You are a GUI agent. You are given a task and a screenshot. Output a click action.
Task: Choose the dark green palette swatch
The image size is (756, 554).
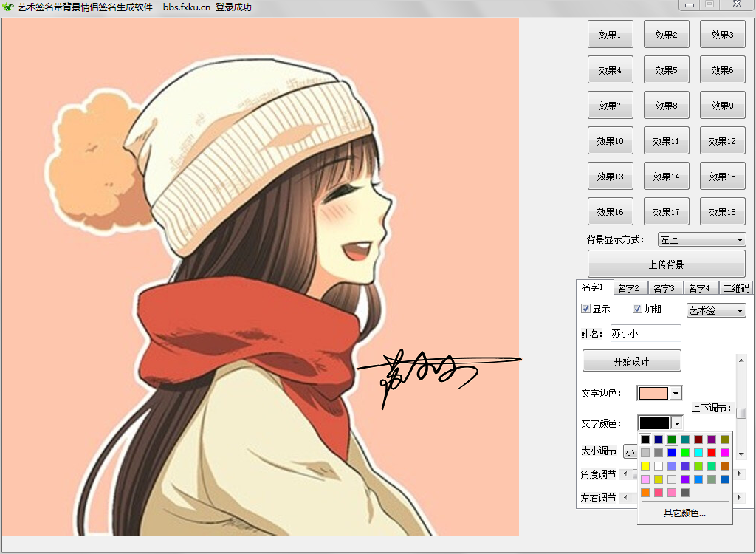pos(672,440)
